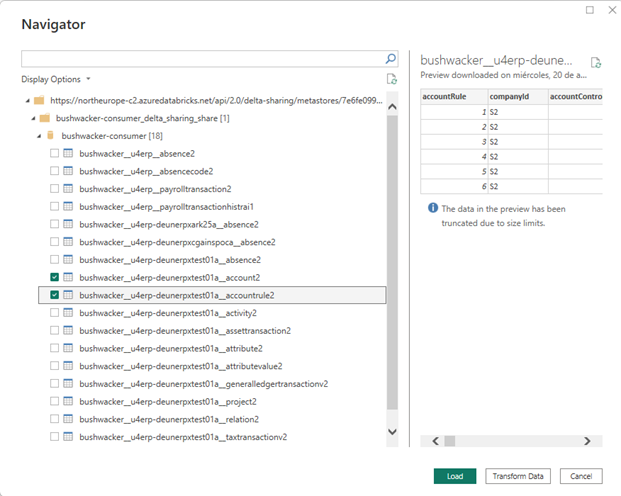Click the bushwacker-consumer database icon
Image resolution: width=621 pixels, height=496 pixels.
50,135
